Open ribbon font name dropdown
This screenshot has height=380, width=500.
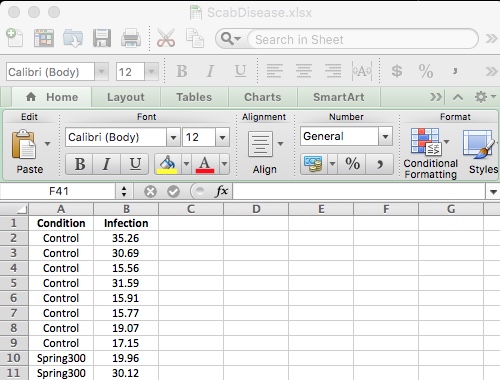click(x=173, y=137)
